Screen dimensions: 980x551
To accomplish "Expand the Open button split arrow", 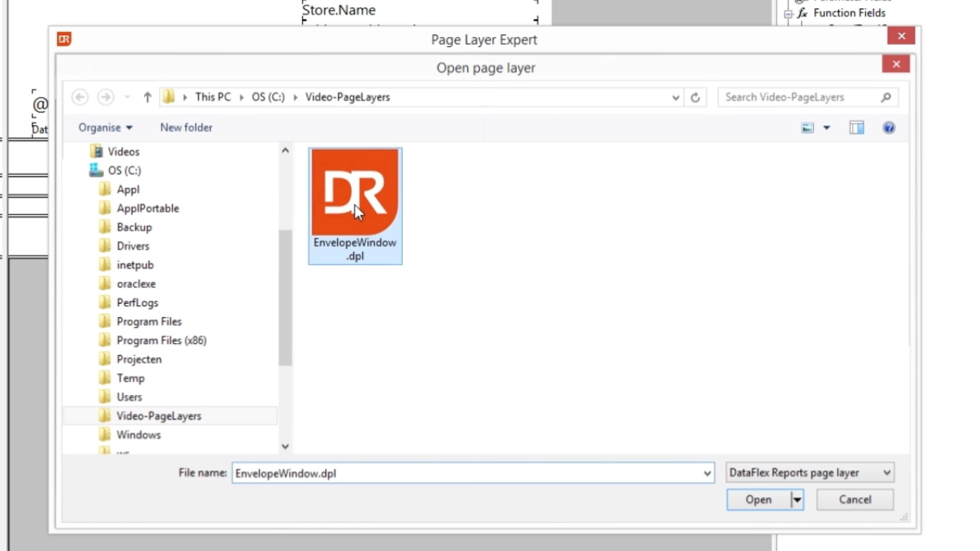I will 797,500.
